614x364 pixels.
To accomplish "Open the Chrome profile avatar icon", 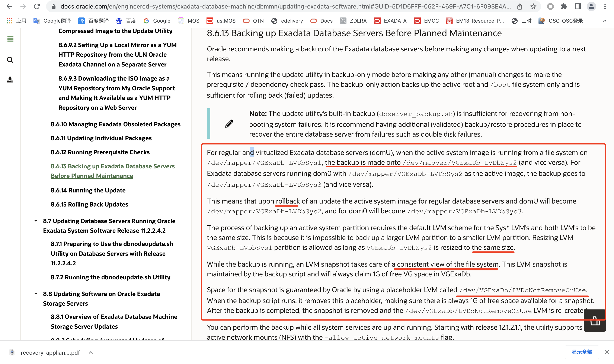I will 591,6.
